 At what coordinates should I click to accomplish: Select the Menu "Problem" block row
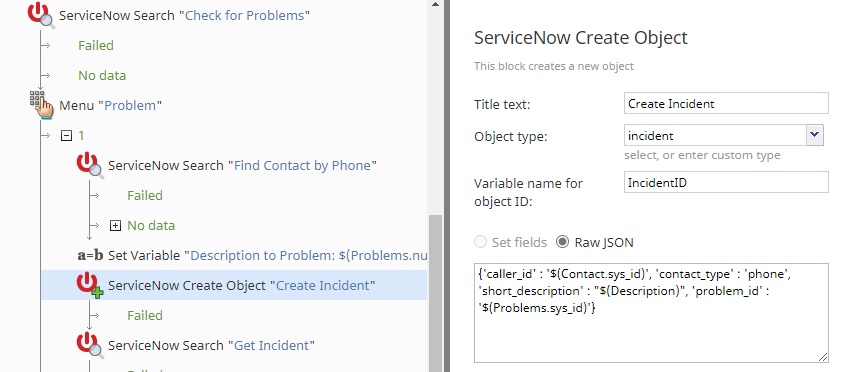(x=111, y=105)
